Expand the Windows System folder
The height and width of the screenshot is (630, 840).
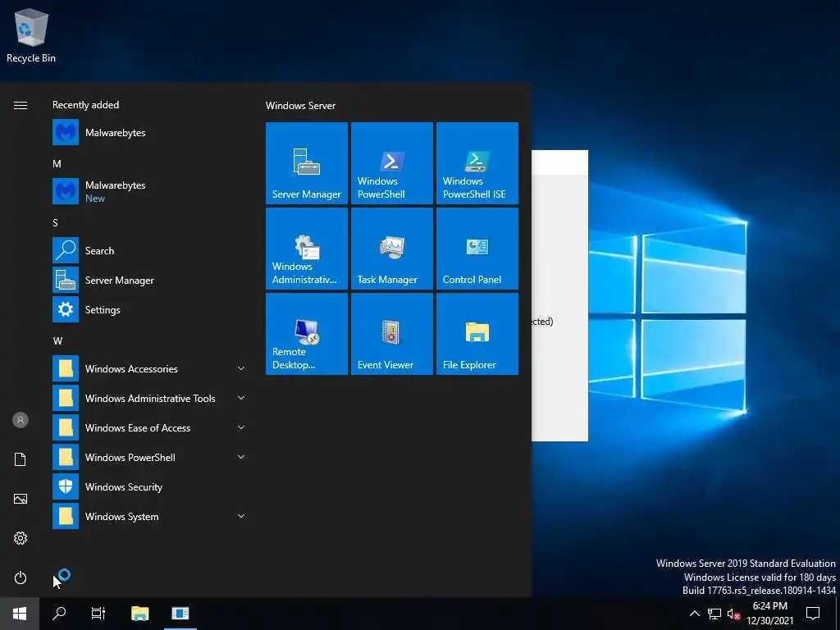149,516
